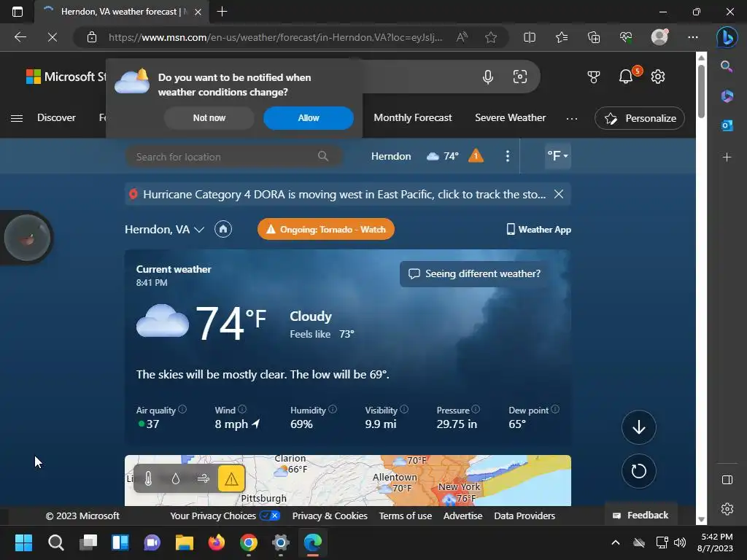Click the browser back arrow
This screenshot has height=560, width=747.
(x=20, y=37)
